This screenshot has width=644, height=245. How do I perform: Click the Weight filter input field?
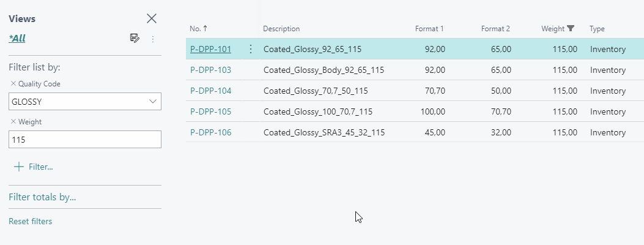click(84, 140)
